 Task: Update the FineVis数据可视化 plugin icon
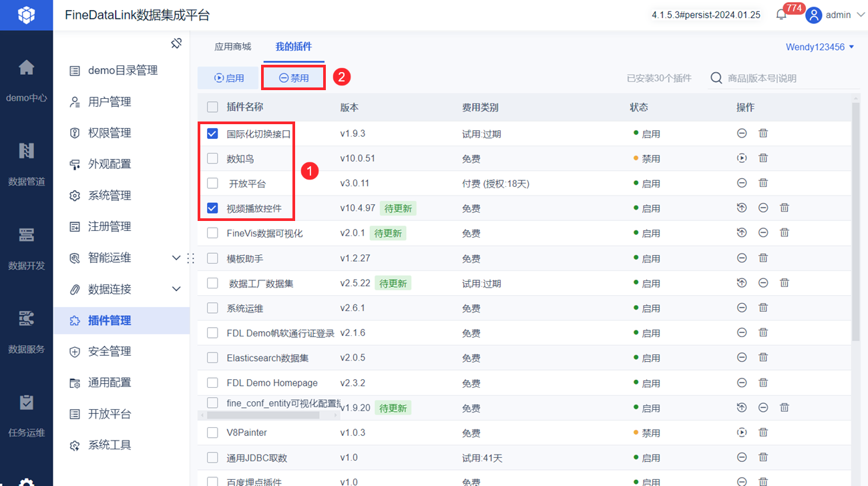742,232
